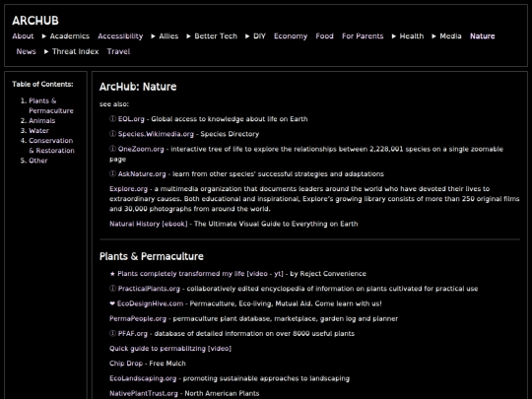
Task: Jump to Animals in table of contents
Action: 41,120
